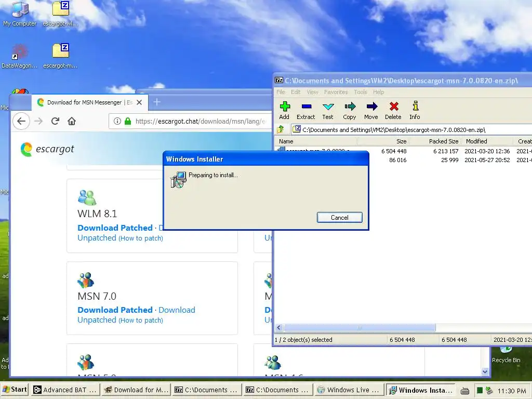Click the 7-Zip Info toolbar icon
Screen dimensions: 532x399
click(x=415, y=111)
